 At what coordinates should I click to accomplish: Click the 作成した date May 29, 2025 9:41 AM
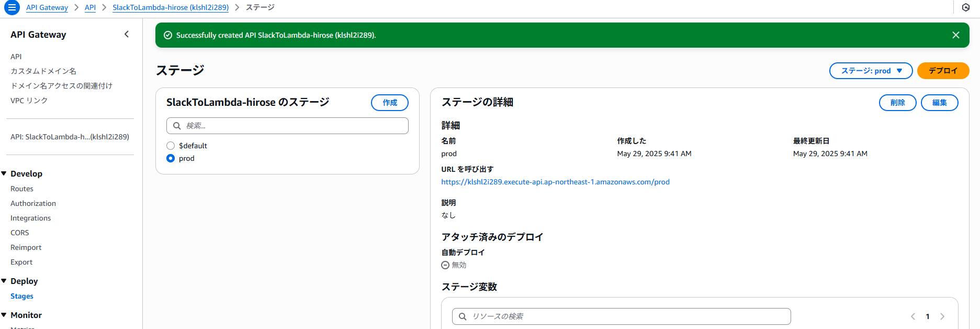click(x=654, y=153)
